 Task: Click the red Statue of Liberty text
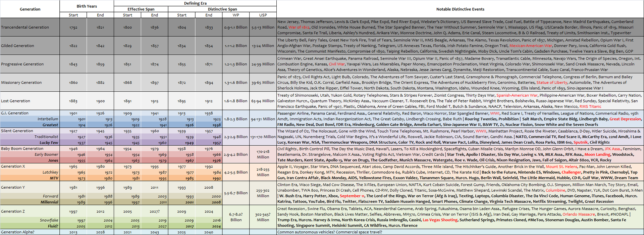[x=552, y=83]
